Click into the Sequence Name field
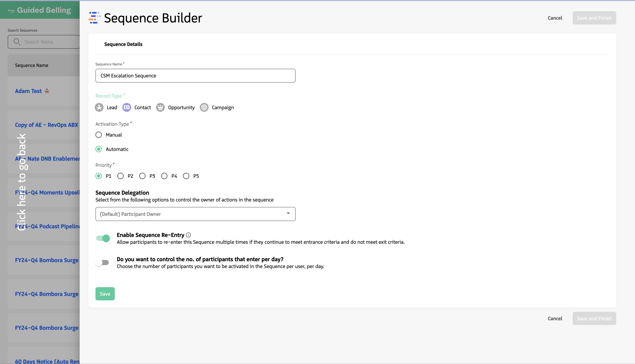Screen dimensions: 635x364 coord(195,76)
